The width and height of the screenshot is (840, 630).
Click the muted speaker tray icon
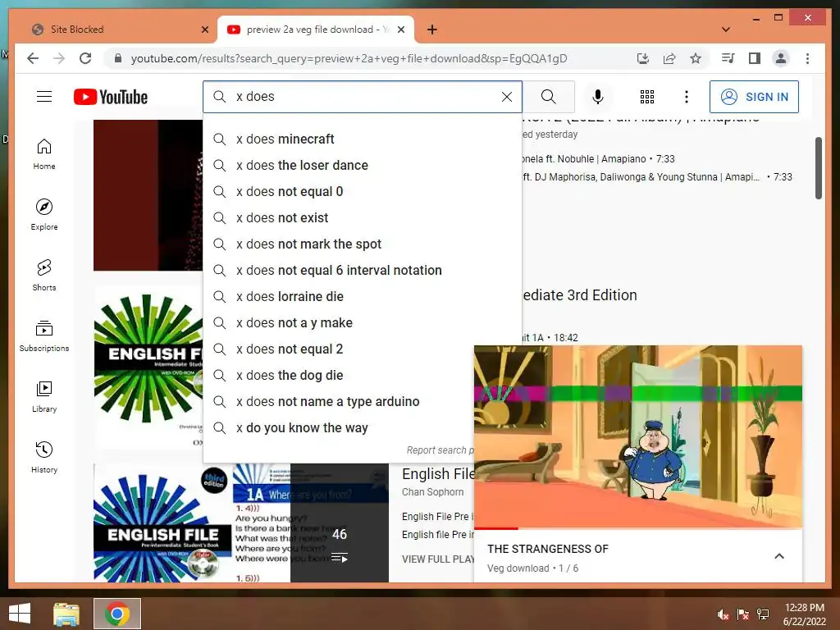(723, 614)
